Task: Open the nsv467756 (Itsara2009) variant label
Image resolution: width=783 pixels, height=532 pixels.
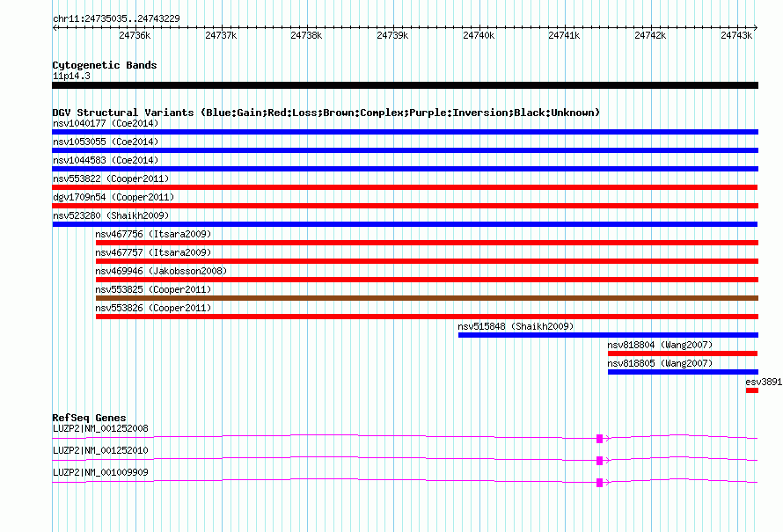Action: [153, 234]
